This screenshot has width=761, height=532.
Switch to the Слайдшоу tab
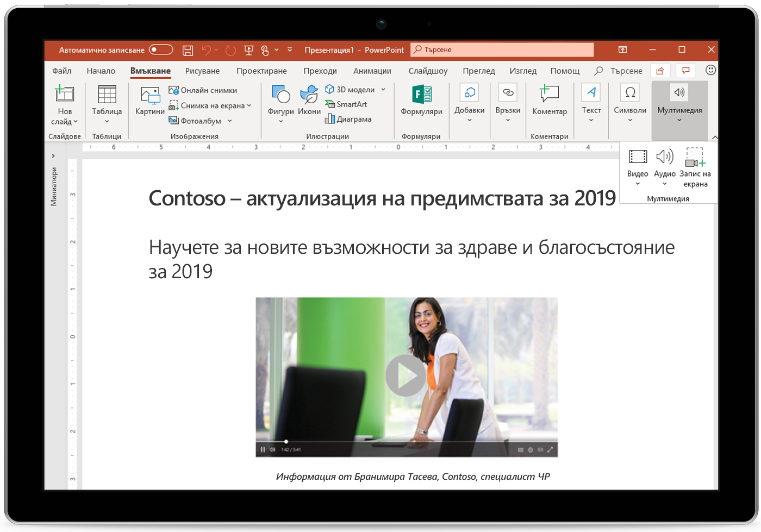click(428, 71)
